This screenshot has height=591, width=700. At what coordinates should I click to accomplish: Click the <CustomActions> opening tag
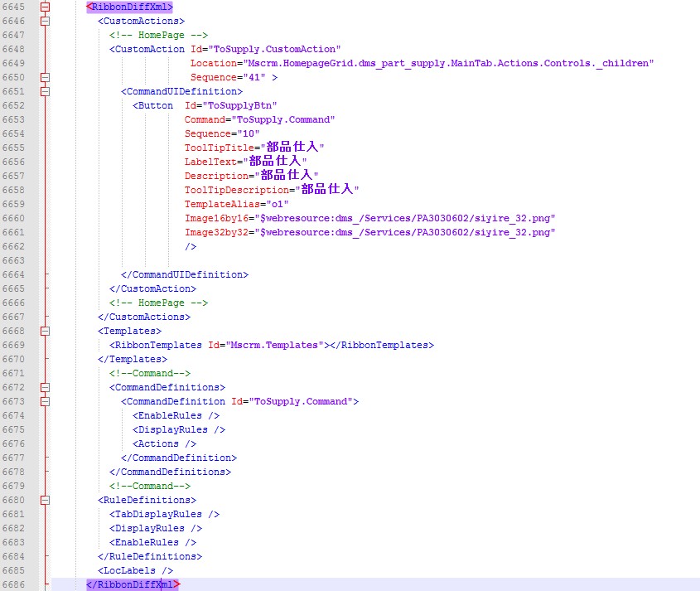pyautogui.click(x=141, y=21)
